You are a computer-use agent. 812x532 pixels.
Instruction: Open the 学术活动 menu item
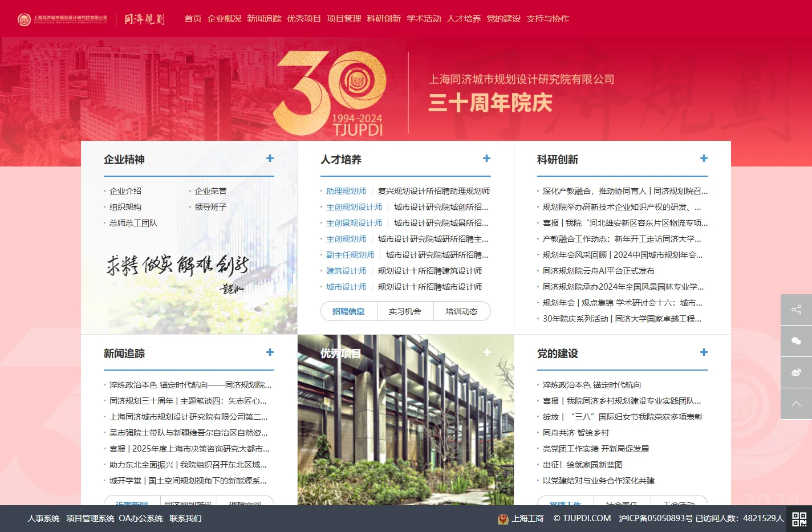424,19
